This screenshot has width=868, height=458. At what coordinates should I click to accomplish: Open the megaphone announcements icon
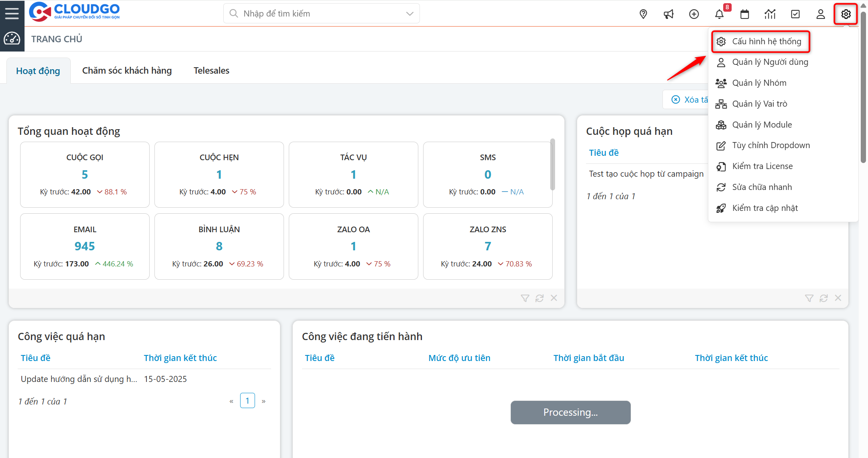pos(668,14)
